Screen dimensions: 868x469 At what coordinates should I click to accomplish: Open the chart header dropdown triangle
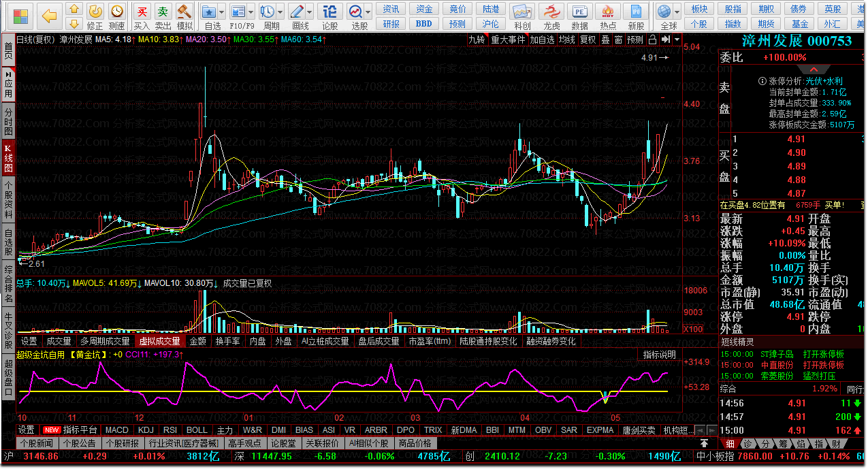[677, 39]
